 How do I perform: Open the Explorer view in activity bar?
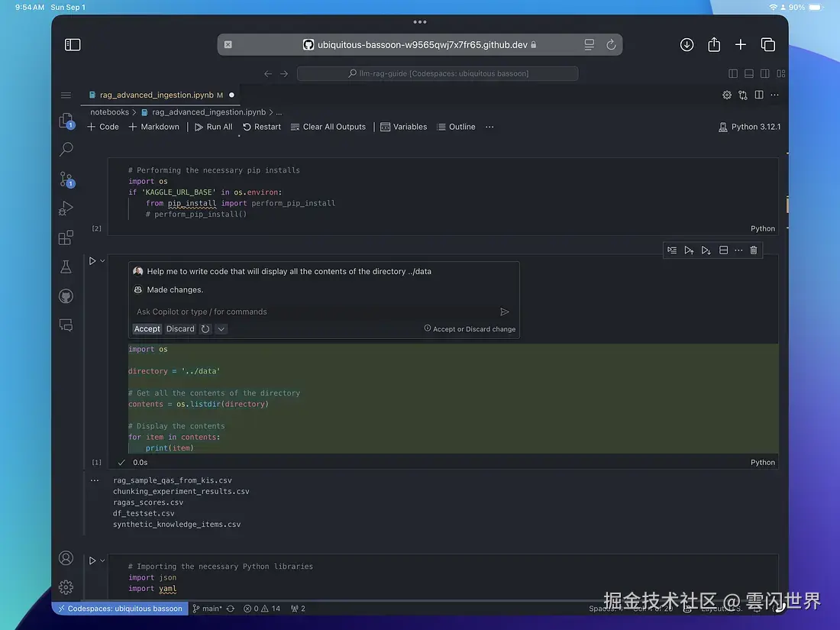[66, 121]
